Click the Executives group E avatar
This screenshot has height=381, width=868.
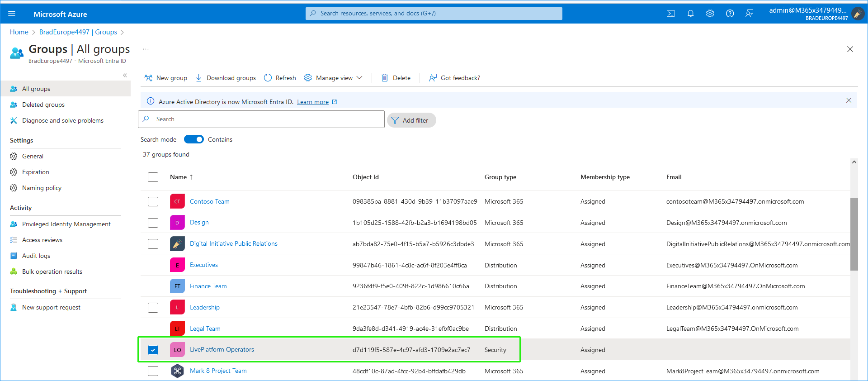[177, 265]
